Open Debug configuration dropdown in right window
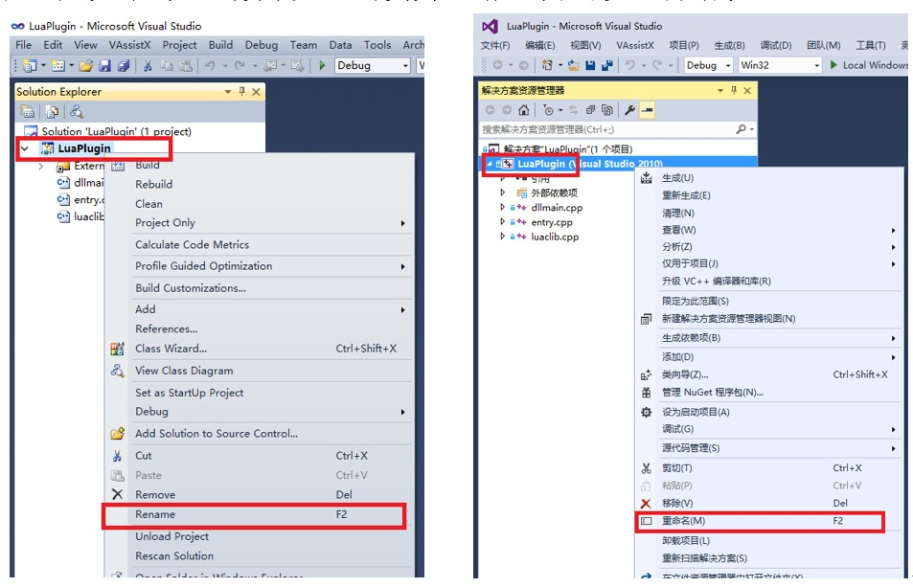This screenshot has height=588, width=913. pos(728,66)
